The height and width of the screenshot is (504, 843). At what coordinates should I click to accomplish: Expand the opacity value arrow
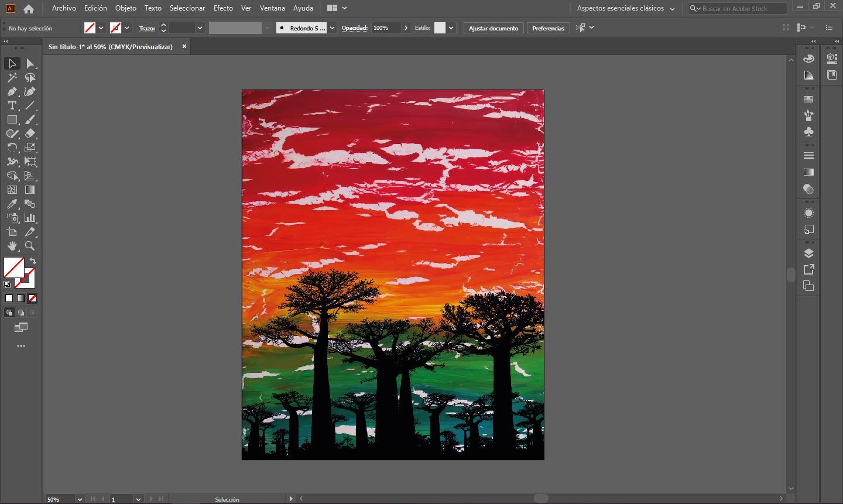406,28
